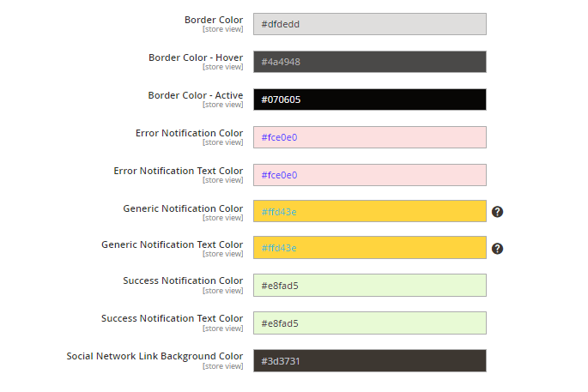
Task: Click the Border Color #dfdedd field
Action: [369, 24]
